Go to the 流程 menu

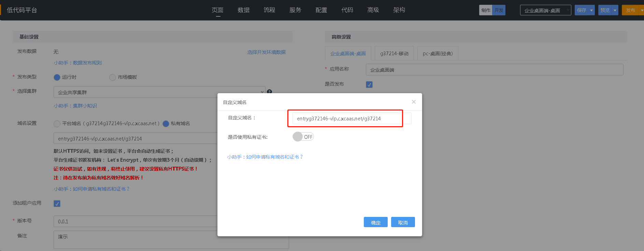pos(269,10)
